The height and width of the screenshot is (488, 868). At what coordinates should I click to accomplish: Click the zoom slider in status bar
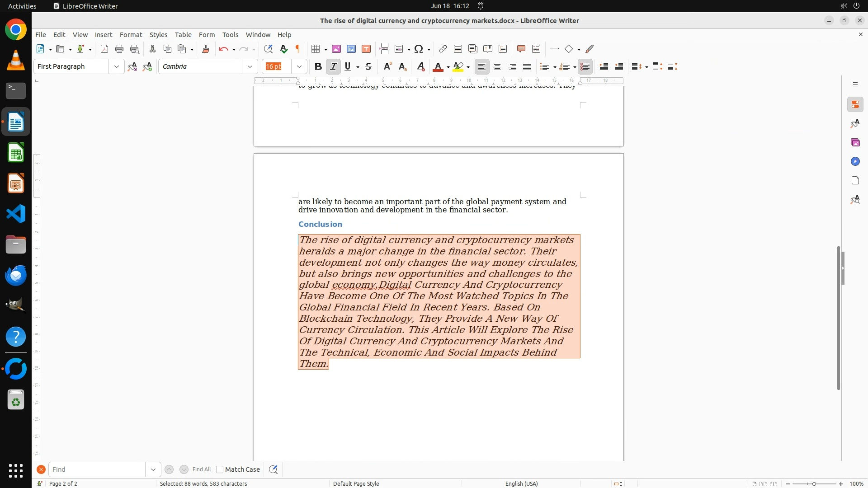814,483
